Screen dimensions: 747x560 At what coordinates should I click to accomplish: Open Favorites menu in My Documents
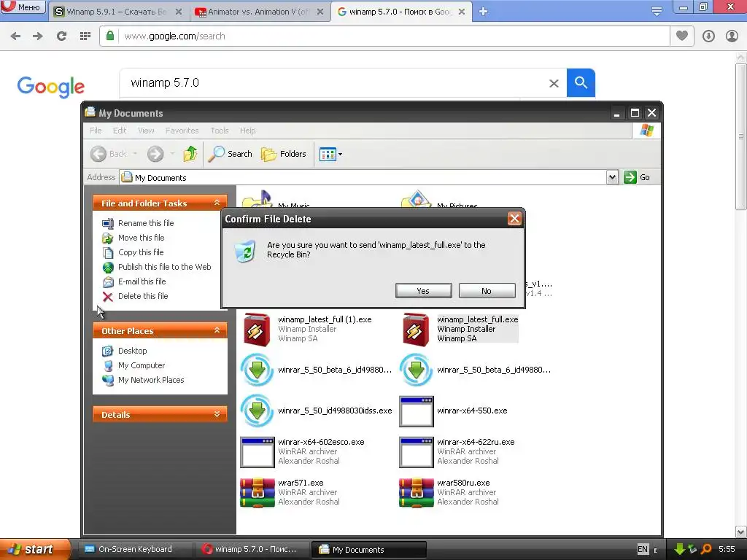[x=182, y=131]
